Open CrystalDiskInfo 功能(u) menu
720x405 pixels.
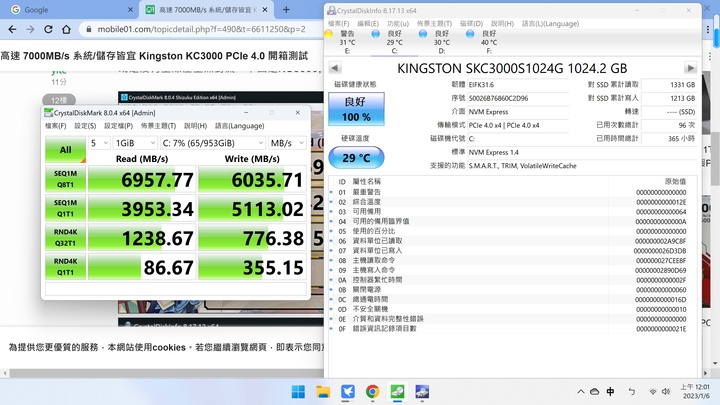coord(398,23)
